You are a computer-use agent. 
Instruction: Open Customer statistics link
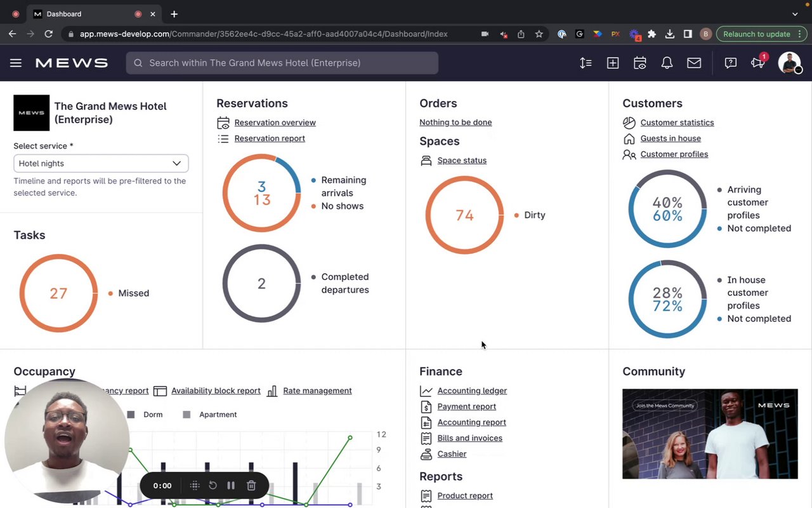click(677, 123)
